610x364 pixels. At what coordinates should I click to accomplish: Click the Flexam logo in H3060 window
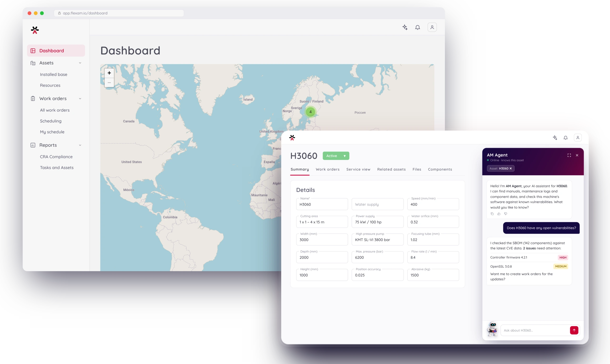pos(292,138)
